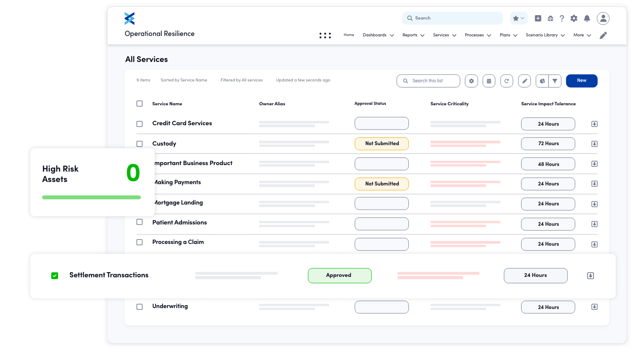
Task: Toggle the select-all header checkbox
Action: coord(140,104)
